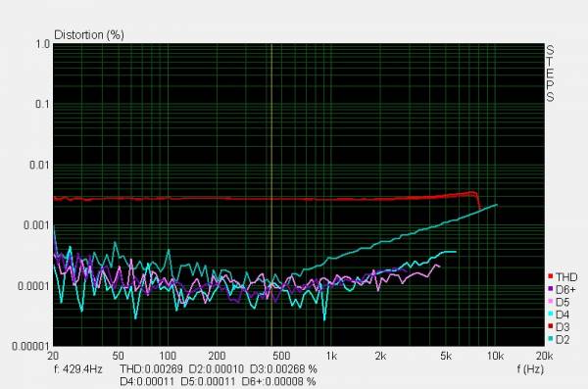Click the cursor readout f: 429.4Hz

pos(78,369)
